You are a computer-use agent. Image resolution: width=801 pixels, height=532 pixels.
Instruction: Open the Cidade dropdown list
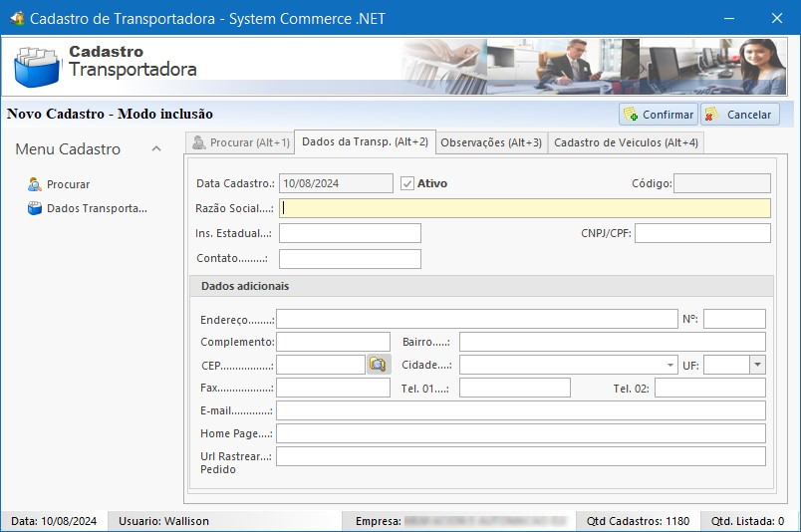point(670,365)
